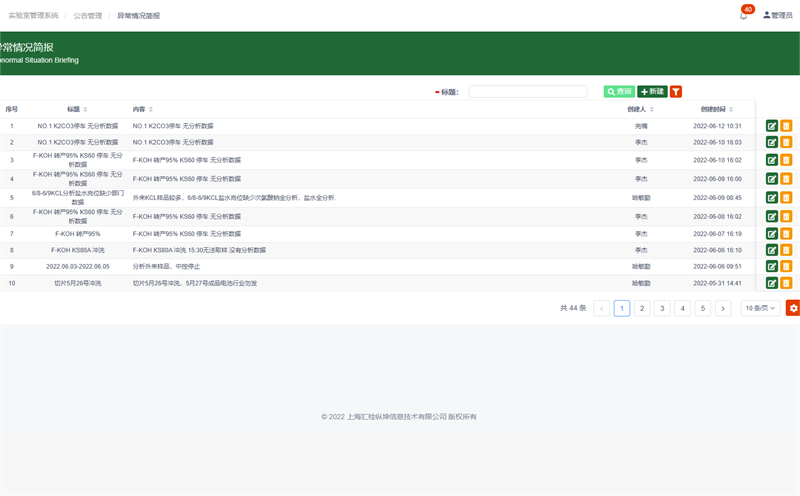
Task: Edit the first row record
Action: point(771,126)
